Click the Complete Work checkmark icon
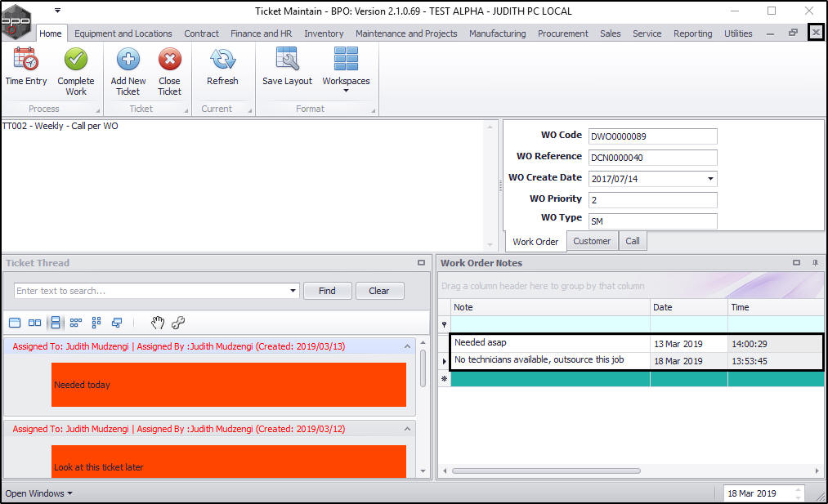The width and height of the screenshot is (828, 504). point(76,59)
